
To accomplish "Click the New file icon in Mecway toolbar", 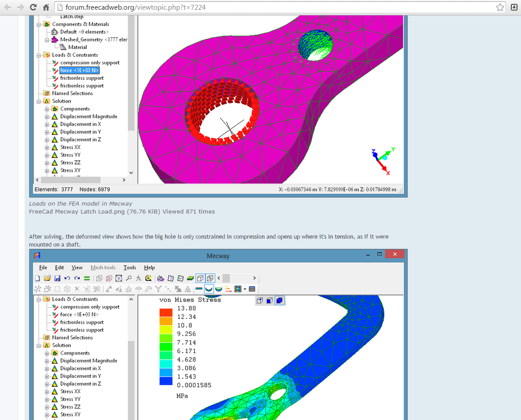I will pyautogui.click(x=37, y=278).
